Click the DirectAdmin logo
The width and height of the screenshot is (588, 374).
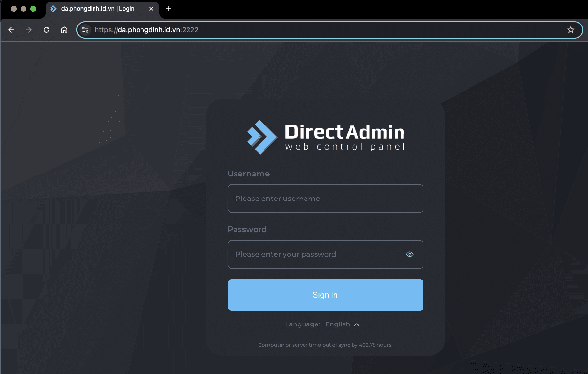point(326,137)
